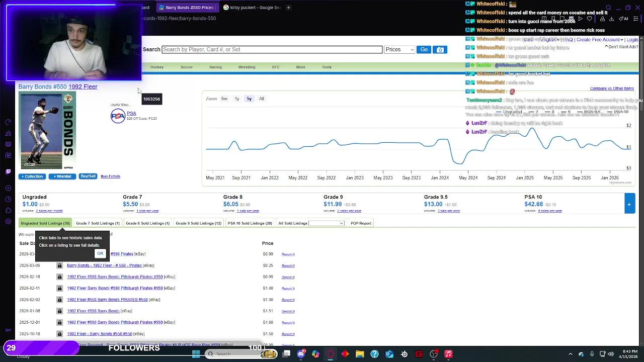Switch to Barry Bonds #550 Prices browser tab

186,8
